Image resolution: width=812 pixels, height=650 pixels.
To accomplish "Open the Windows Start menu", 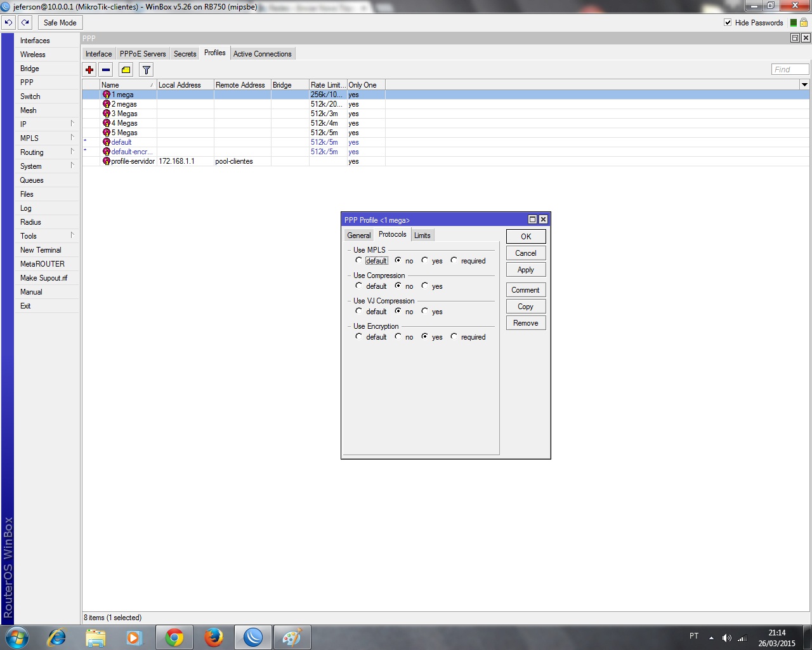I will pos(17,637).
